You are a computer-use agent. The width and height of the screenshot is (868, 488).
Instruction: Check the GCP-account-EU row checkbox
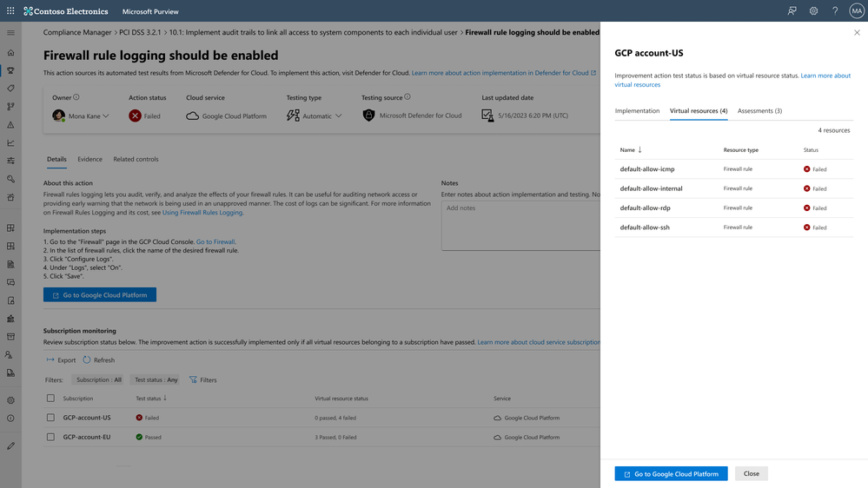[50, 437]
